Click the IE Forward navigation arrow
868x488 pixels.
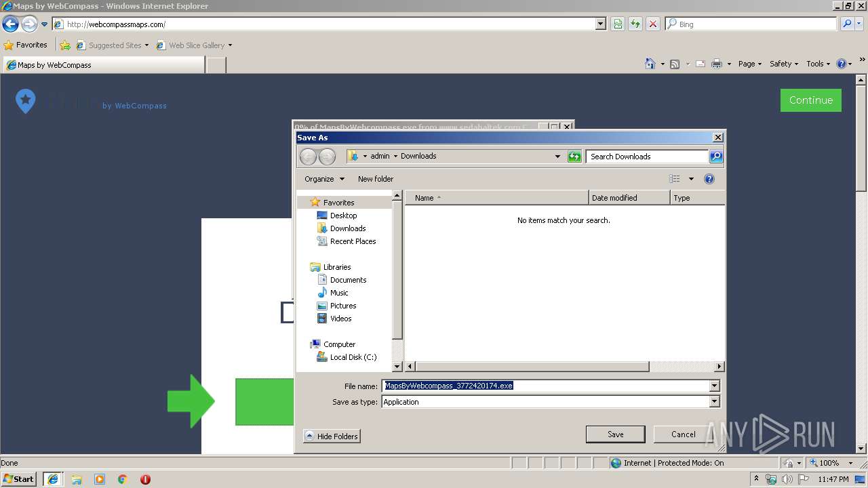pyautogui.click(x=28, y=24)
